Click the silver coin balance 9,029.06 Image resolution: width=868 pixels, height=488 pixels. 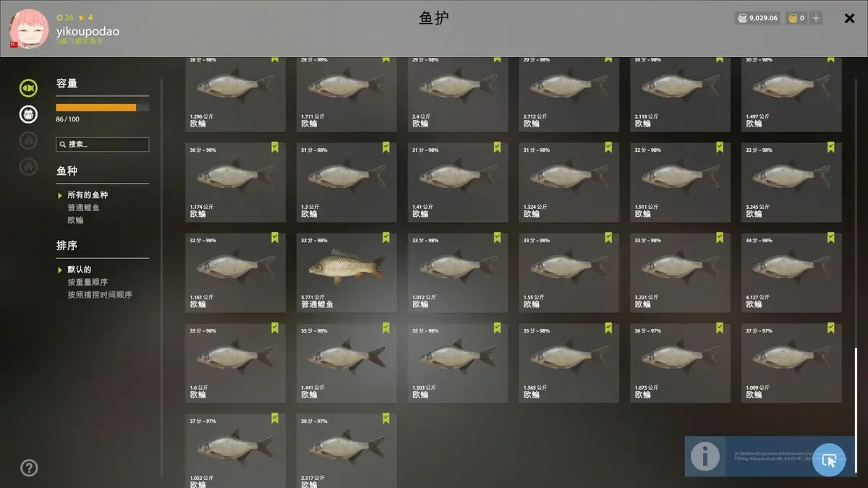[757, 18]
